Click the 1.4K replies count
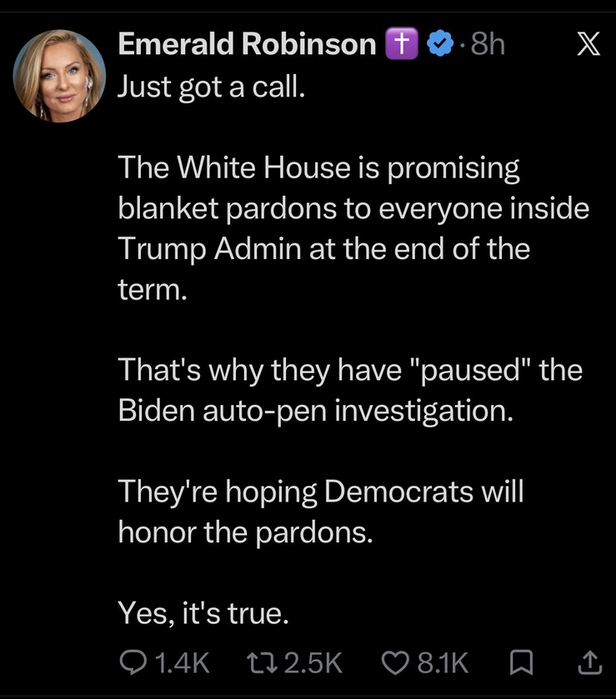The width and height of the screenshot is (616, 699). tap(183, 662)
